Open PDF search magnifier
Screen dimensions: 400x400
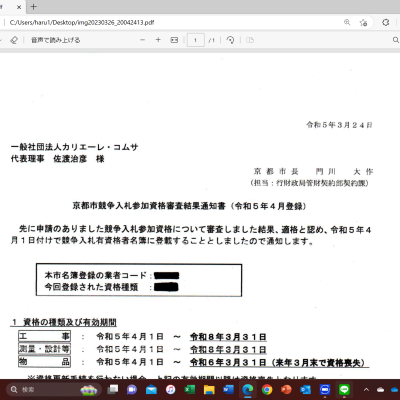pyautogui.click(x=396, y=40)
